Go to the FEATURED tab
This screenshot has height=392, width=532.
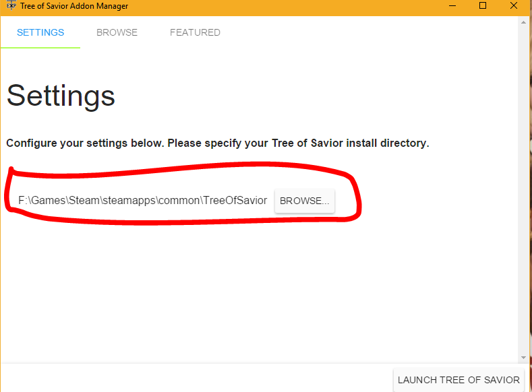(x=195, y=32)
